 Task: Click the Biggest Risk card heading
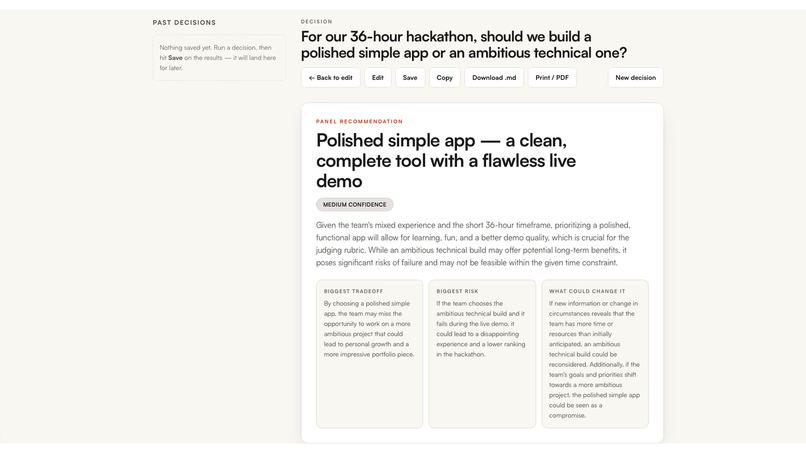[457, 291]
